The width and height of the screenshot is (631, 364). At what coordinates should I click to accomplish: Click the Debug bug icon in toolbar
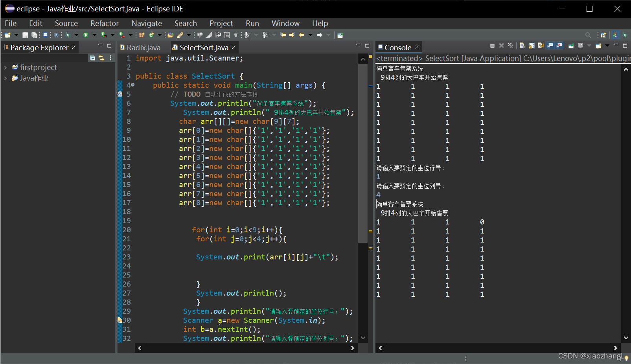68,35
